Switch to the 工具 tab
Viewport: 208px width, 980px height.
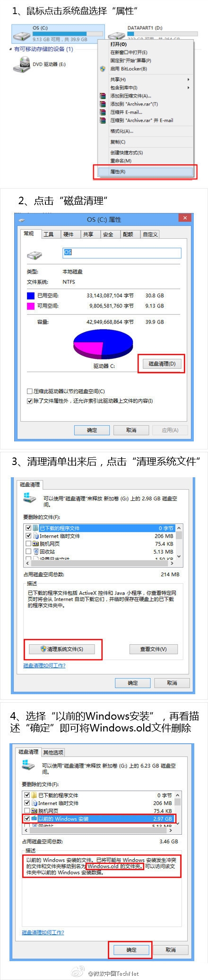coord(48,234)
